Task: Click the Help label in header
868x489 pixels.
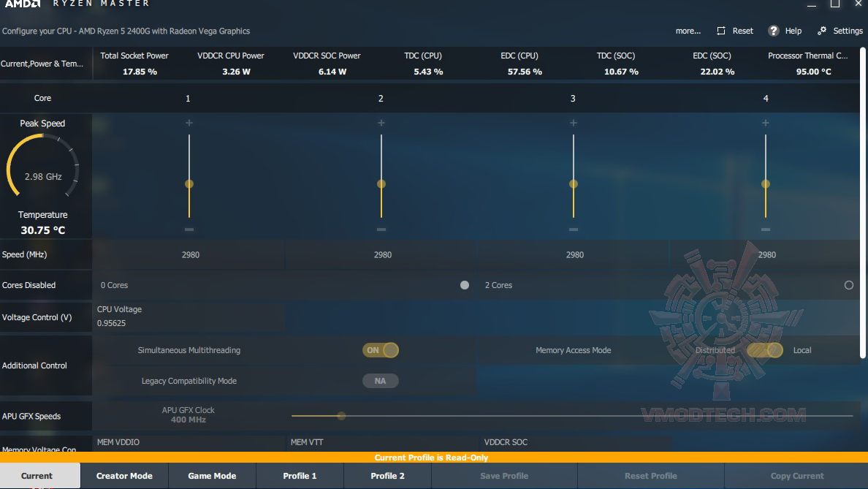Action: pyautogui.click(x=793, y=31)
